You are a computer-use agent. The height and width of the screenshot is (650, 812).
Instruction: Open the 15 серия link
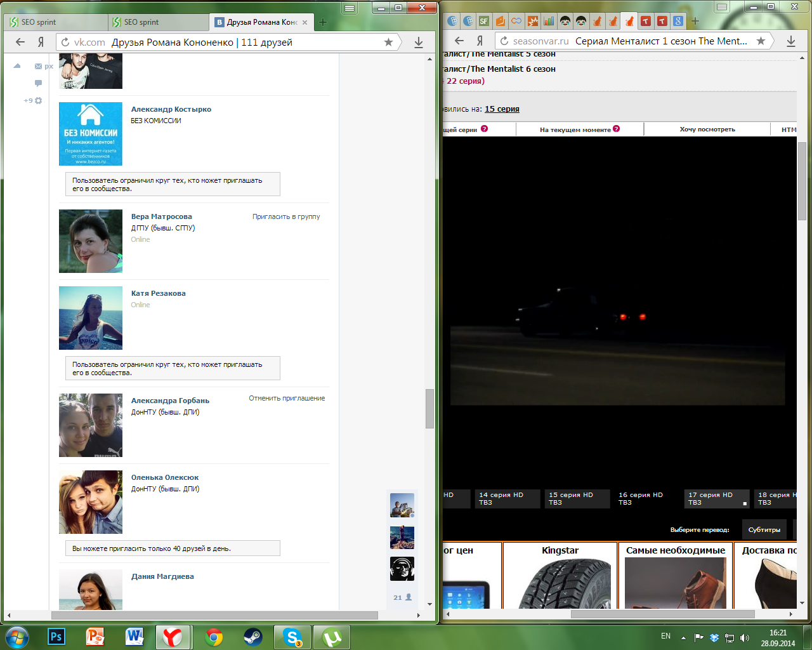pyautogui.click(x=502, y=109)
